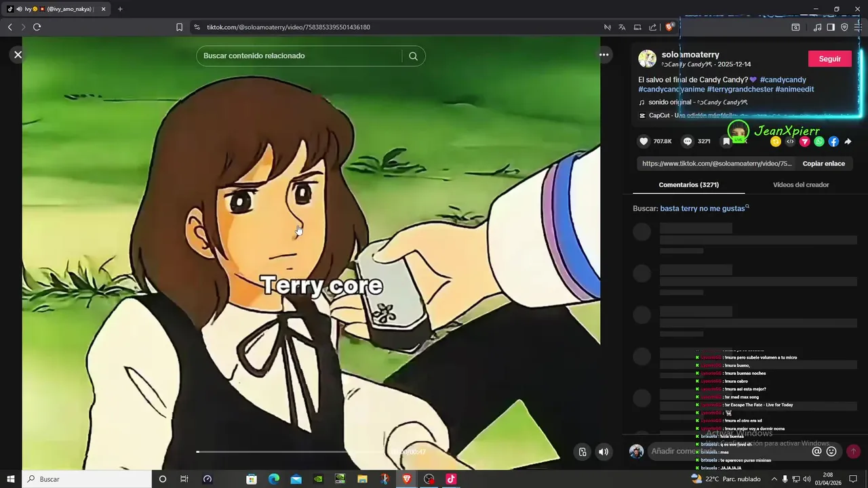Open the Windows Start menu
The height and width of the screenshot is (488, 868).
pos(10,479)
